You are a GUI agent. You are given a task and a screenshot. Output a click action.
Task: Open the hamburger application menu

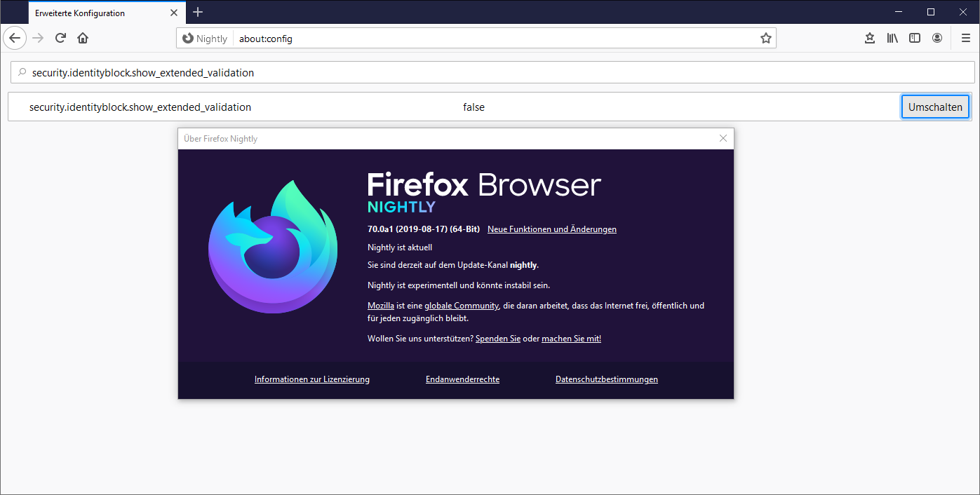tap(965, 39)
